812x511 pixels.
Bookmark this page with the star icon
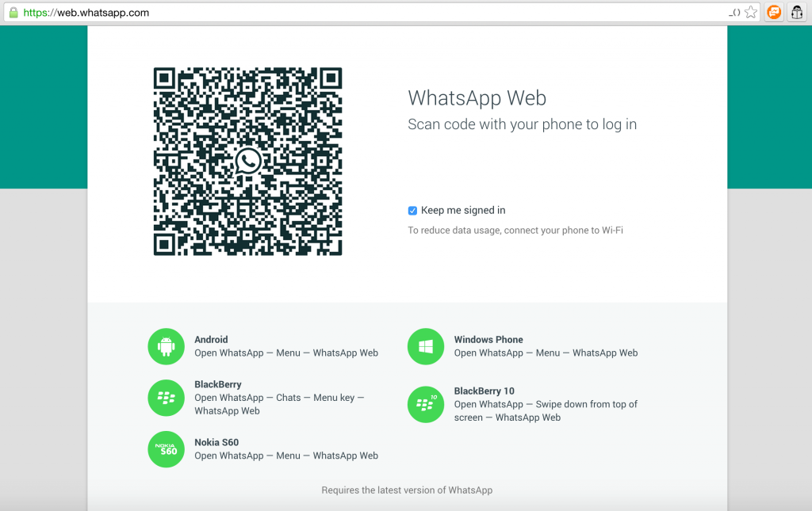[750, 13]
